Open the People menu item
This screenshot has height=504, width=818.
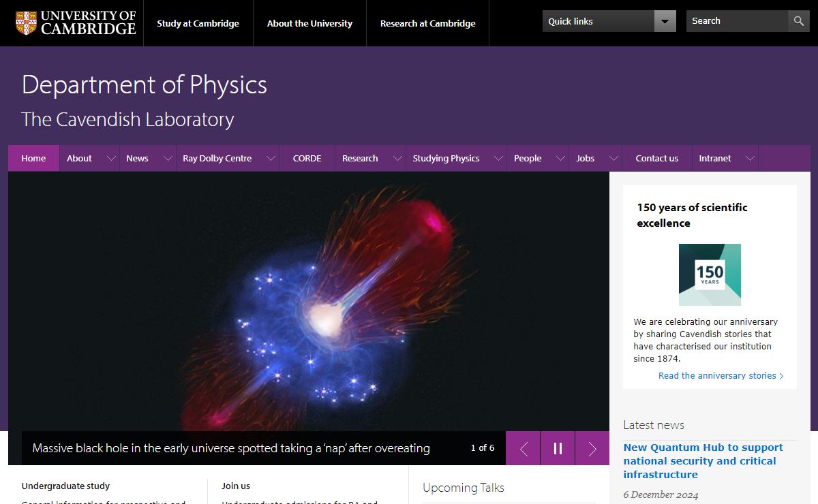point(528,158)
